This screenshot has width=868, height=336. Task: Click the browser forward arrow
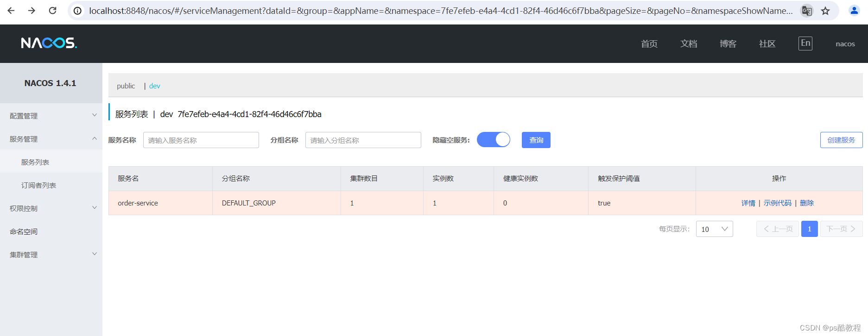(x=32, y=11)
